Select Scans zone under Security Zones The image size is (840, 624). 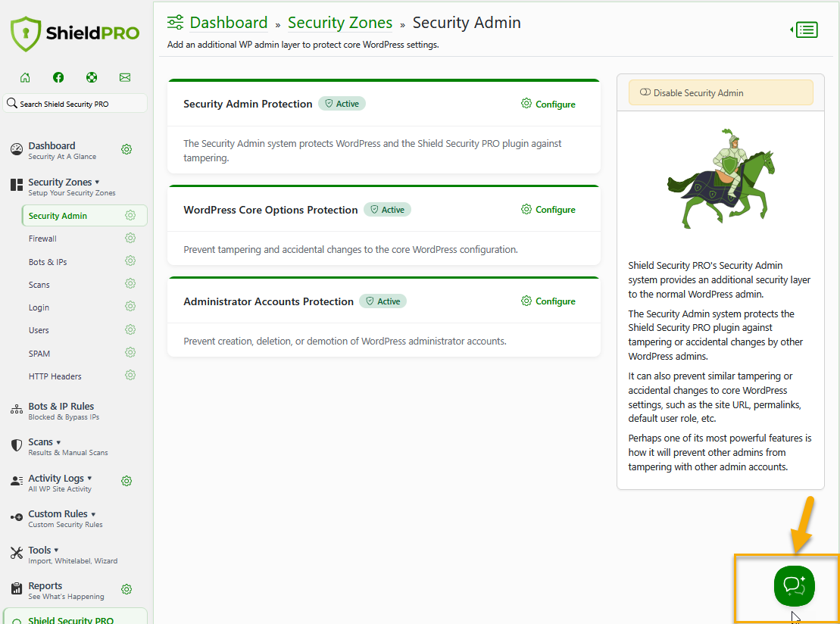point(39,285)
